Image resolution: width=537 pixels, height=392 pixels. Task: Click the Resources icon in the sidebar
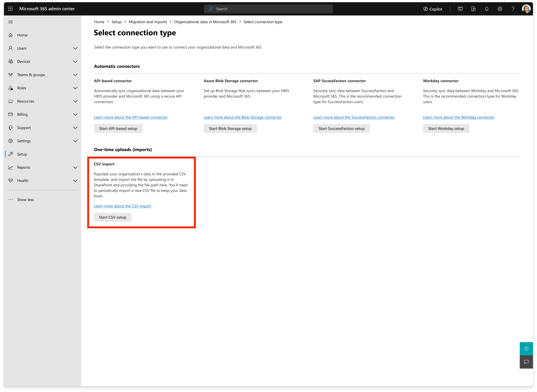(x=10, y=101)
